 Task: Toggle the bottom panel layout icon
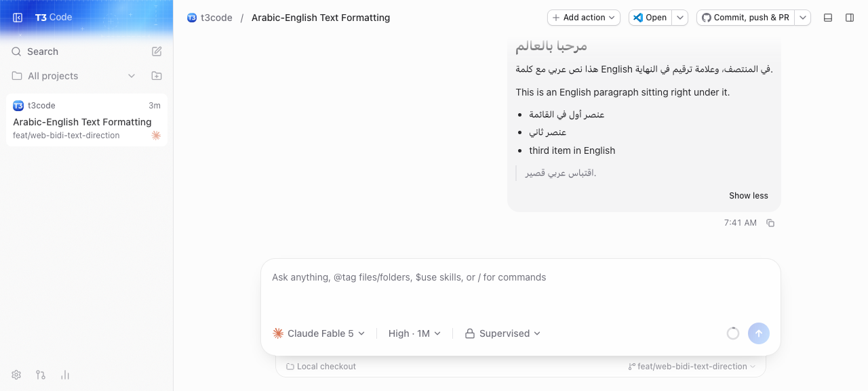[828, 18]
